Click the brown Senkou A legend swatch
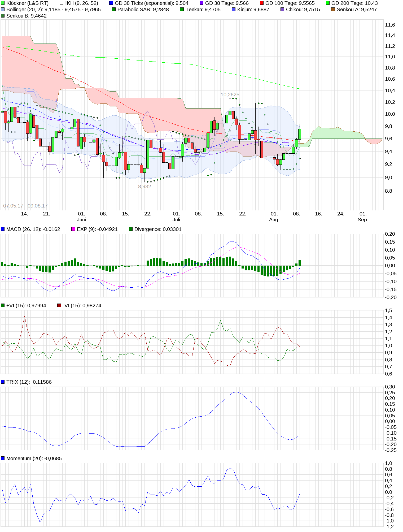The image size is (403, 532). coord(333,10)
